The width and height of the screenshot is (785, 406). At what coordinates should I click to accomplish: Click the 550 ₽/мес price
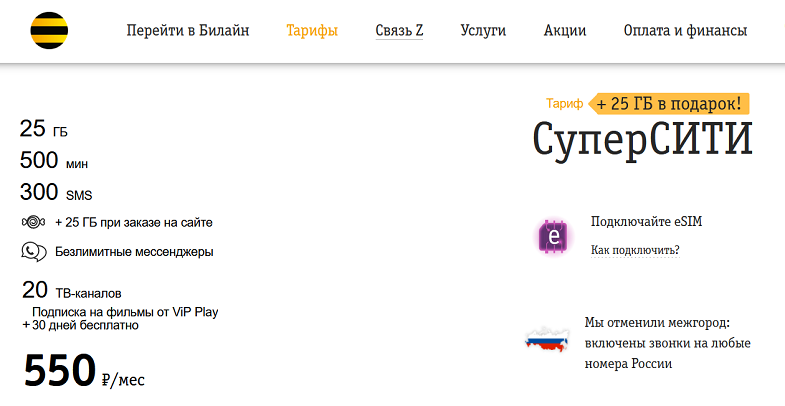click(x=84, y=371)
